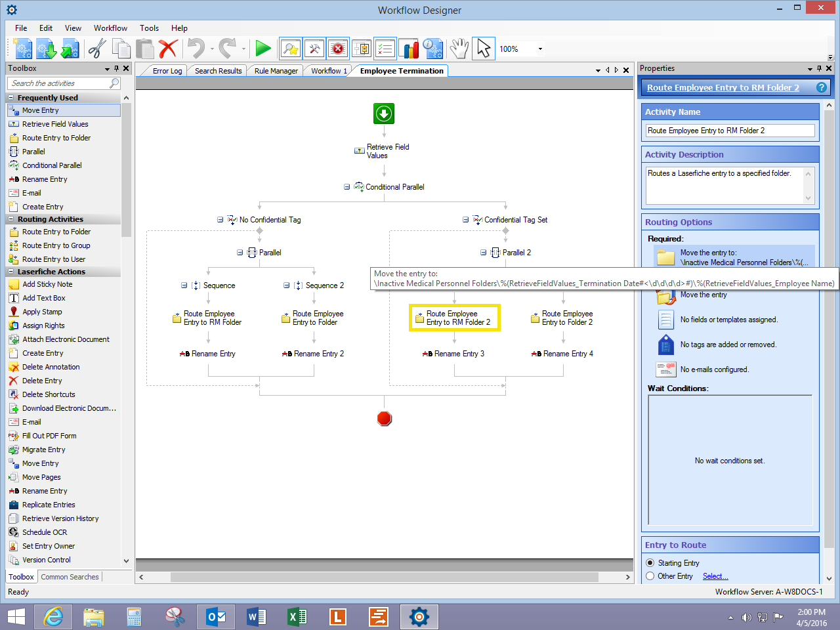Click the scissors cut icon

click(x=97, y=49)
